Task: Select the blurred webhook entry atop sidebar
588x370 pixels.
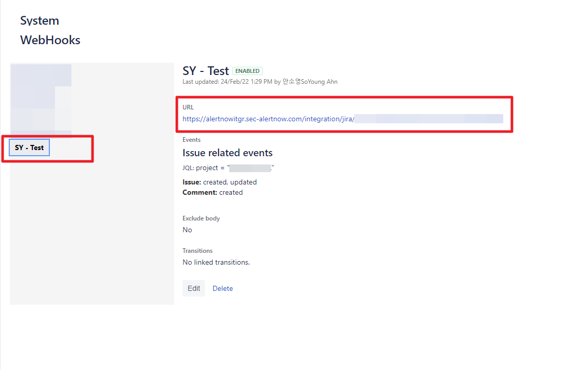Action: coord(41,98)
